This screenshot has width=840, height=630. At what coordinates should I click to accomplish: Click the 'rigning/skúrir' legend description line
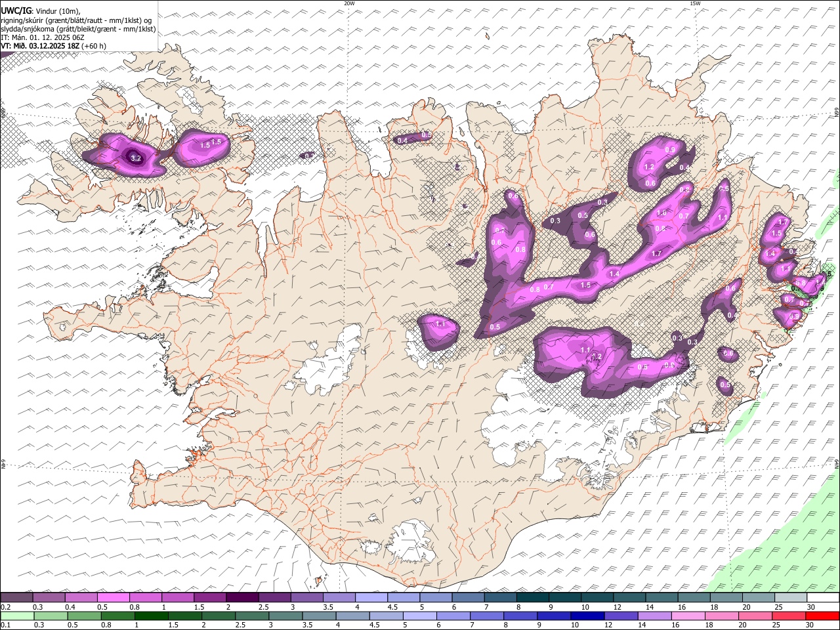pyautogui.click(x=77, y=20)
